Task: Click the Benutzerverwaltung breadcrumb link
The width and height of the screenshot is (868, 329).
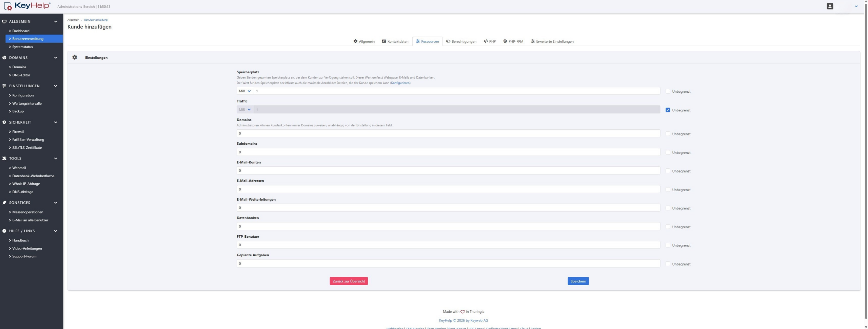Action: tap(96, 20)
